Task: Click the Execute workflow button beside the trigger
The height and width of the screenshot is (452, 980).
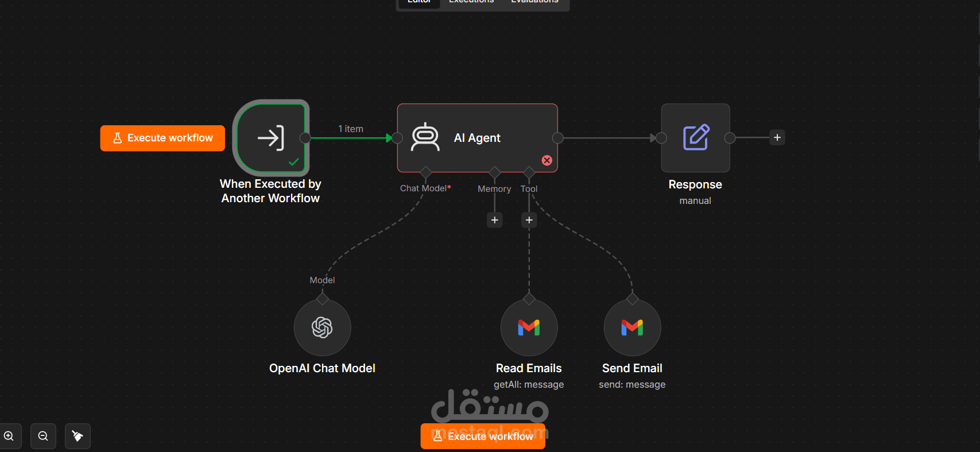Action: pos(162,138)
